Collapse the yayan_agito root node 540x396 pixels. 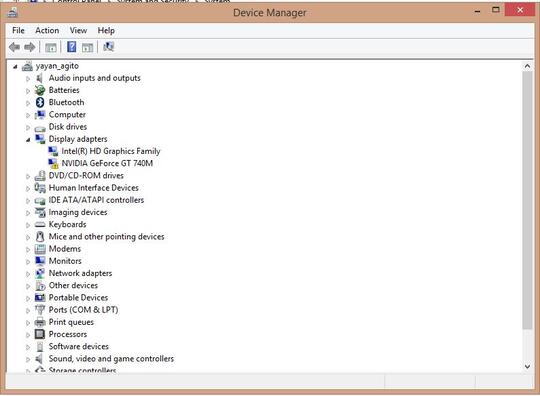15,67
